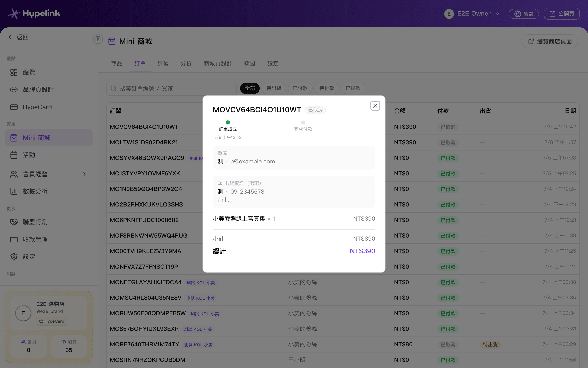Select 已退款 filter chip
This screenshot has width=588, height=368.
tap(353, 88)
